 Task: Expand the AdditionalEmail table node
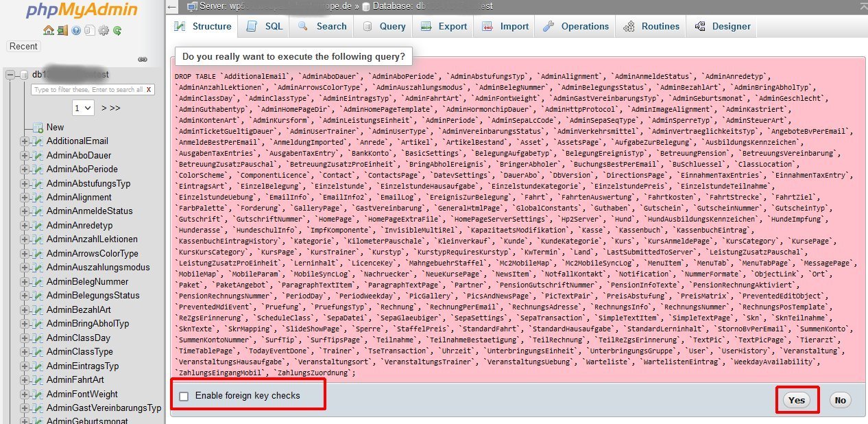click(25, 141)
